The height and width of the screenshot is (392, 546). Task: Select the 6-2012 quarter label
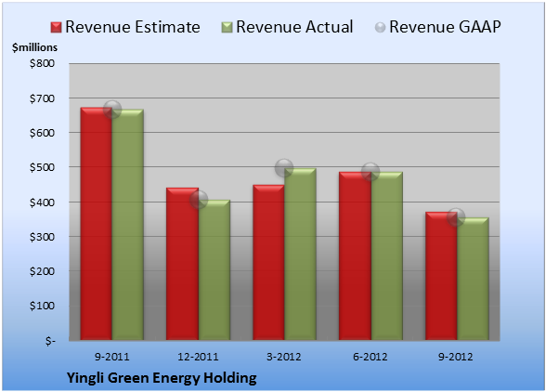370,357
